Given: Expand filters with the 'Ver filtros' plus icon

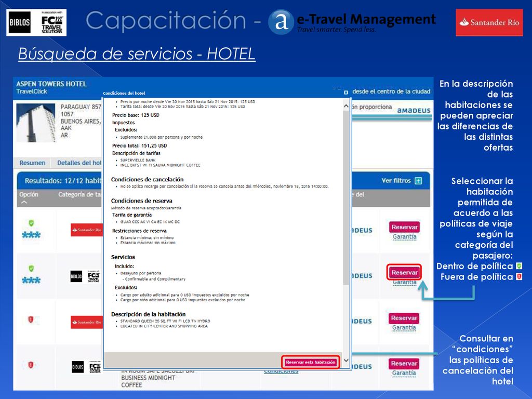Looking at the screenshot, I should [418, 180].
